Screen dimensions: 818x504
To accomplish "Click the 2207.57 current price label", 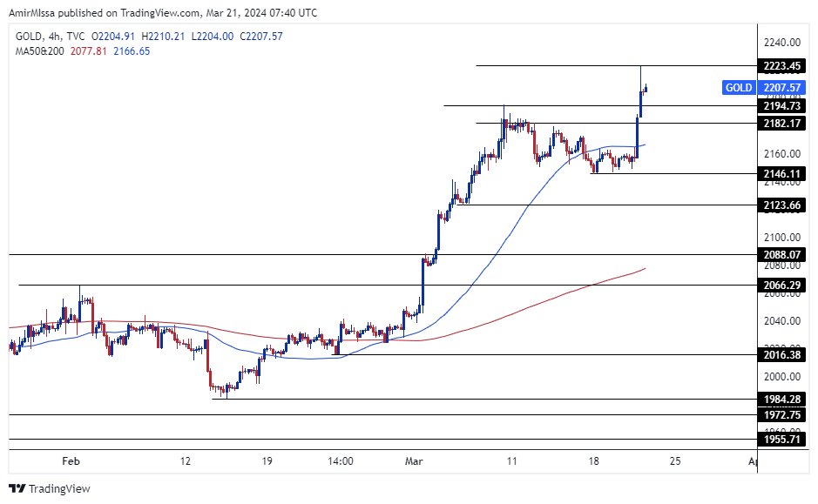I will 781,88.
